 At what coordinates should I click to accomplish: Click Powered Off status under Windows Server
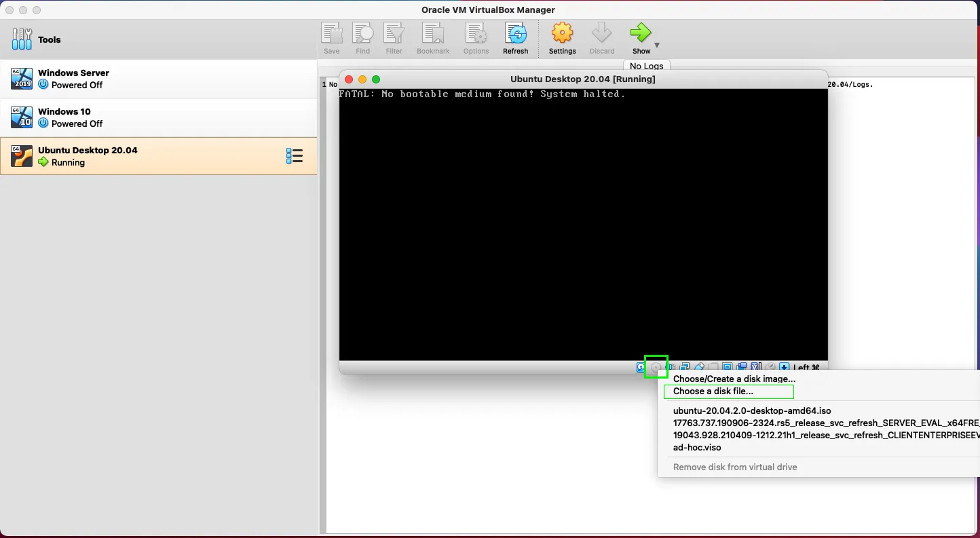pyautogui.click(x=77, y=85)
